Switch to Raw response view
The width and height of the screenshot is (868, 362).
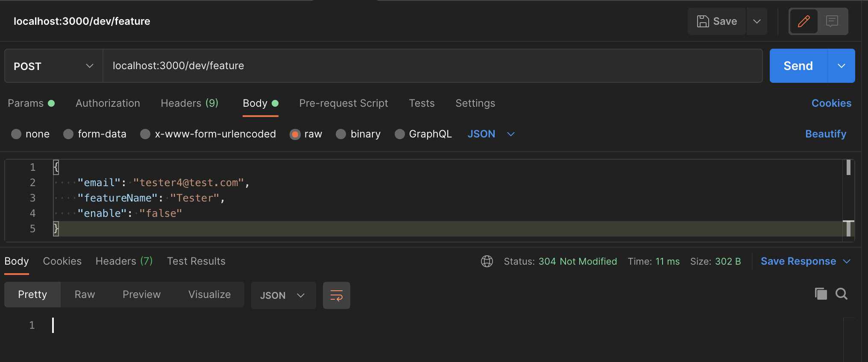[85, 295]
